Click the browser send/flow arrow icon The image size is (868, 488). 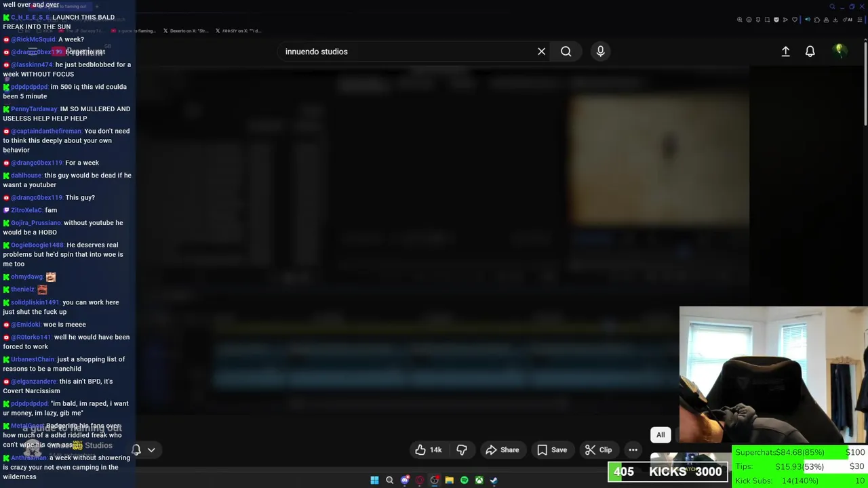(x=785, y=20)
